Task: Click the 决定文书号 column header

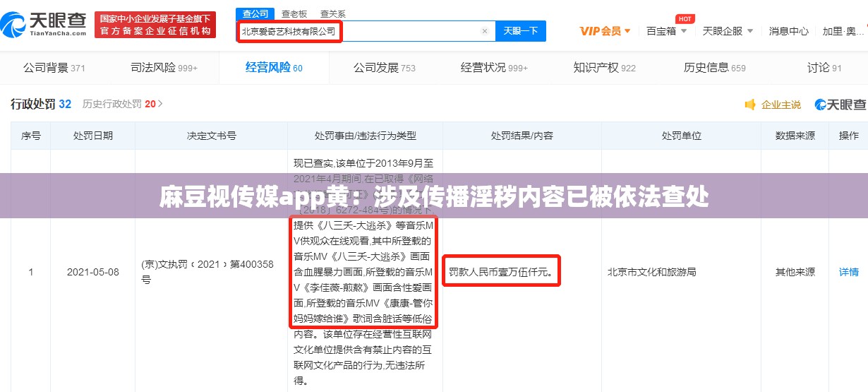Action: 211,136
